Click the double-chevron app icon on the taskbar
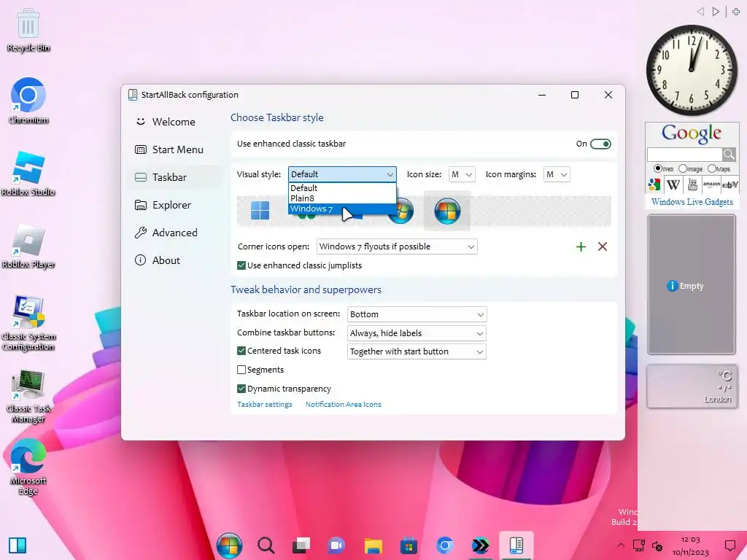The width and height of the screenshot is (747, 560). click(480, 545)
